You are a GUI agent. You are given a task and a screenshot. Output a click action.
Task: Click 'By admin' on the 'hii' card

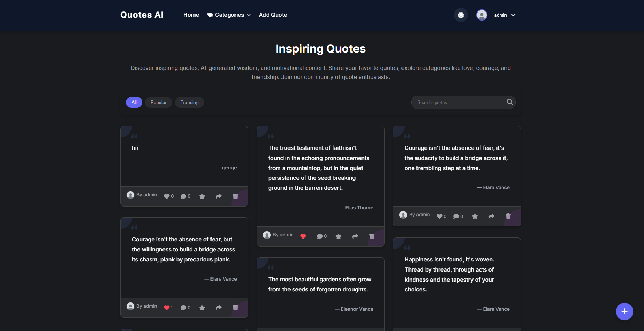(x=146, y=195)
